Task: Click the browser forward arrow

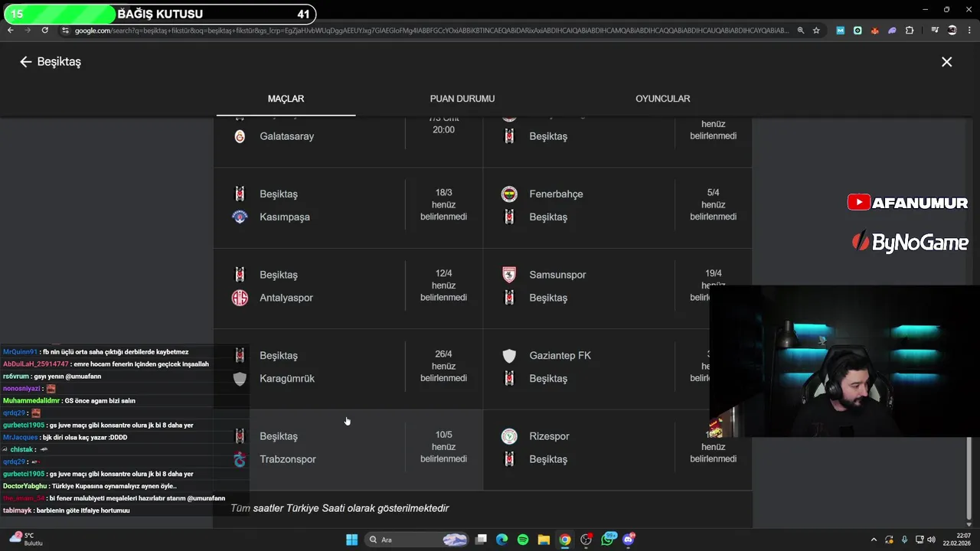Action: (28, 30)
